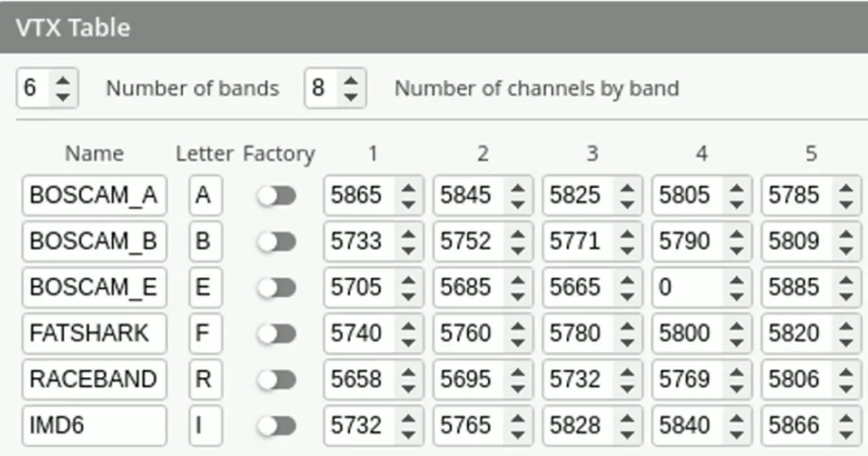Toggle Factory switch for BOSCAM_A
This screenshot has width=868, height=456.
pyautogui.click(x=277, y=195)
